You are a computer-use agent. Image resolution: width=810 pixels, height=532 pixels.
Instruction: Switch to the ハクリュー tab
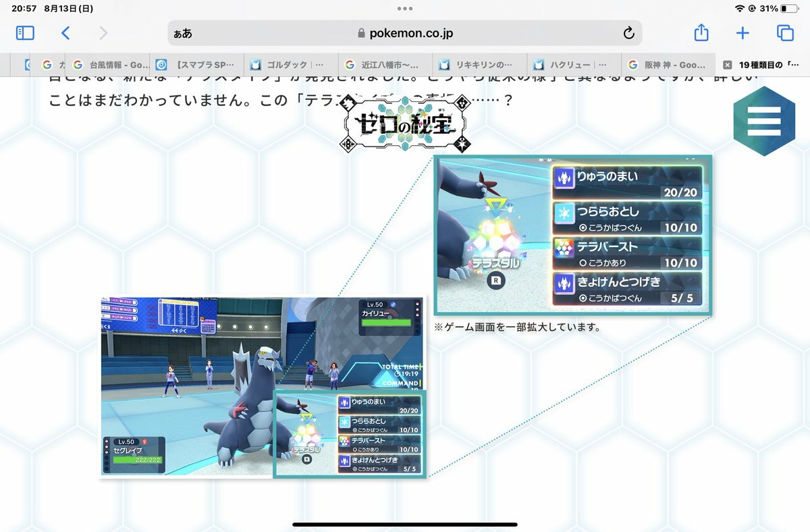pos(572,65)
